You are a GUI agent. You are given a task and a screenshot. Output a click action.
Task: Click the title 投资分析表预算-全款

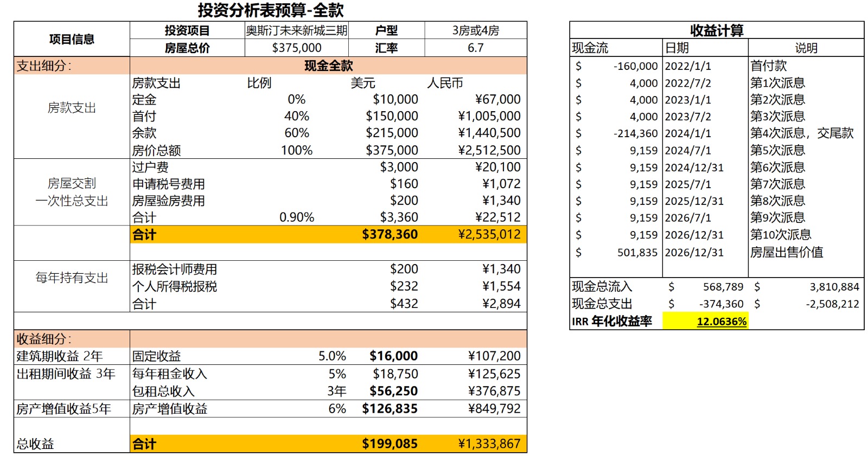click(270, 10)
